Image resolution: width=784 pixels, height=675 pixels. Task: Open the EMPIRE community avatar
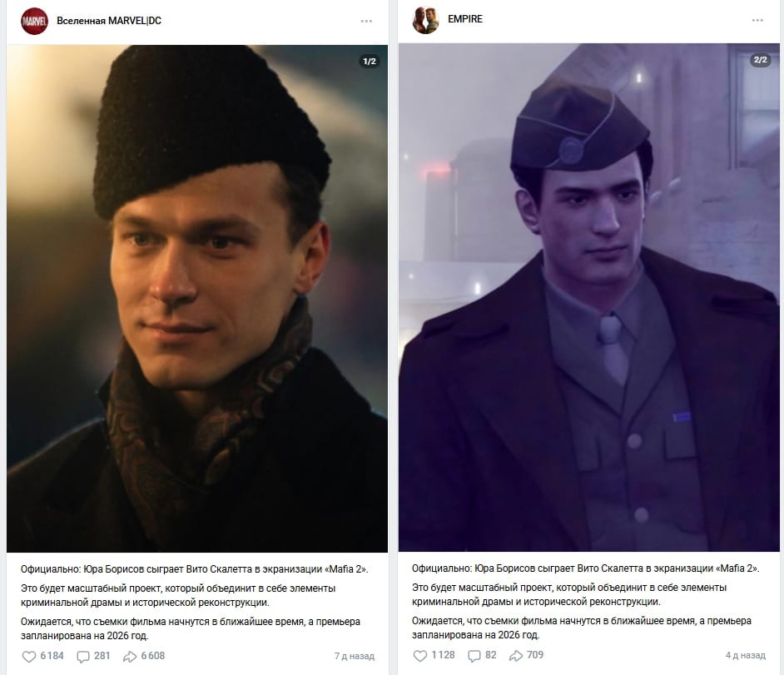tap(425, 20)
